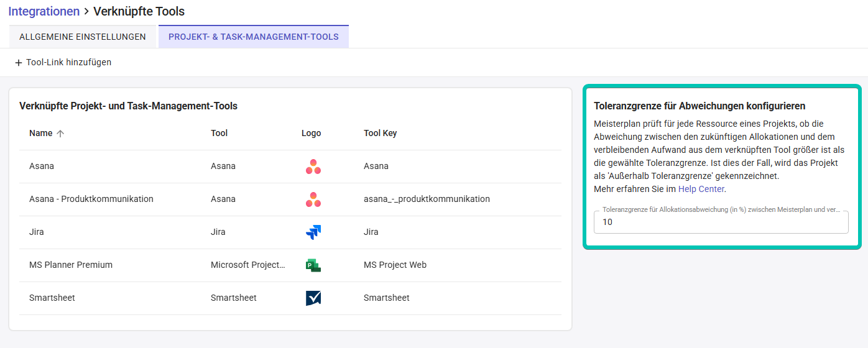
Task: Click the plus icon to add tool link
Action: tap(19, 63)
